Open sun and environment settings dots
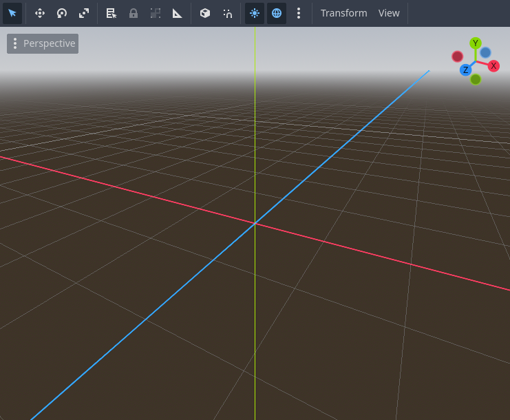510x420 pixels. coord(298,13)
